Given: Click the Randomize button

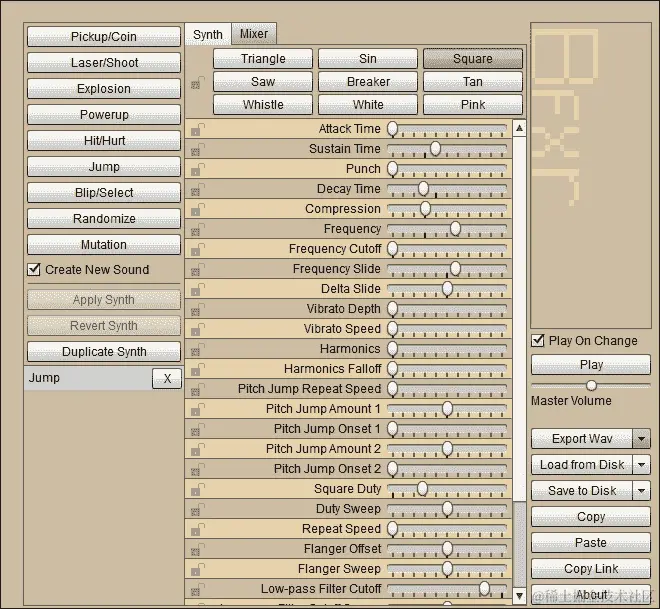Looking at the screenshot, I should (104, 219).
